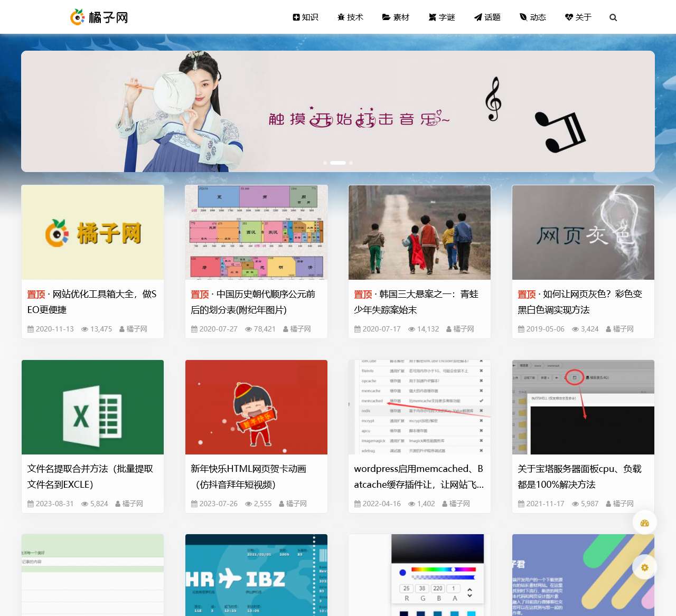
Task: Click date 2020-07-27 on dynasty card
Action: 218,329
